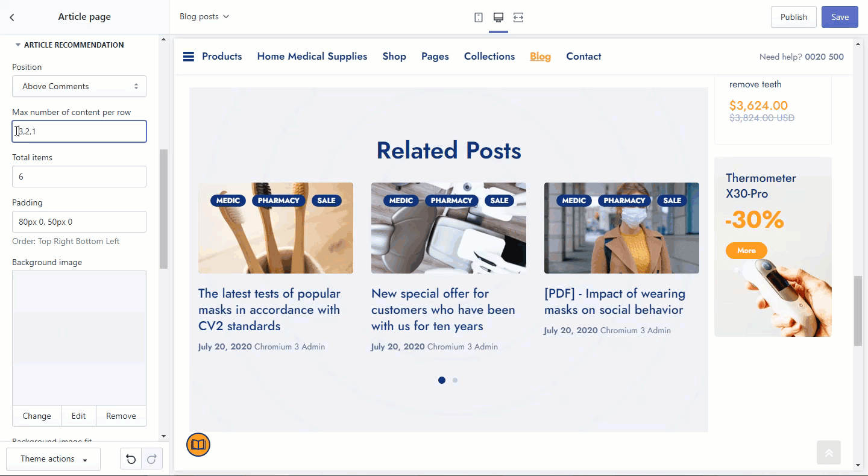Click 'Order: Top Right Bottom Left' hint text
The height and width of the screenshot is (476, 868).
(x=66, y=241)
